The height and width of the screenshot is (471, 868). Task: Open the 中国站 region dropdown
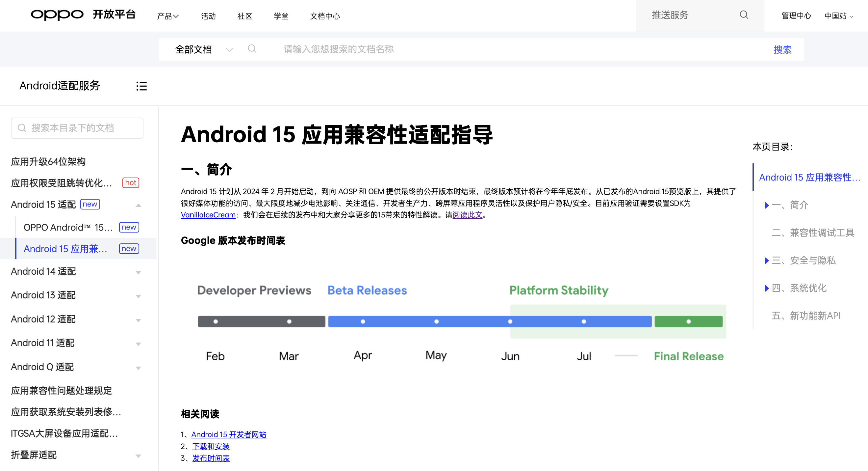[x=839, y=16]
